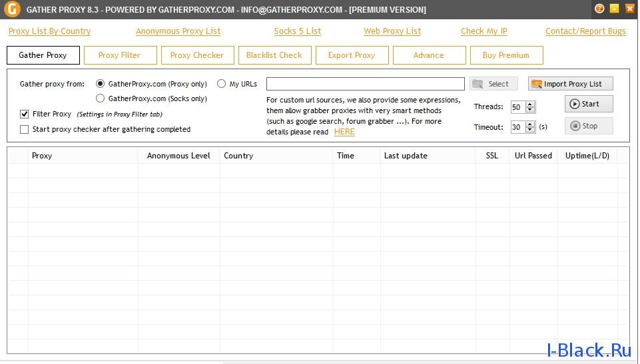Select GatherProxy.com (Proxy only) radio button
Image resolution: width=640 pixels, height=364 pixels.
pyautogui.click(x=100, y=84)
